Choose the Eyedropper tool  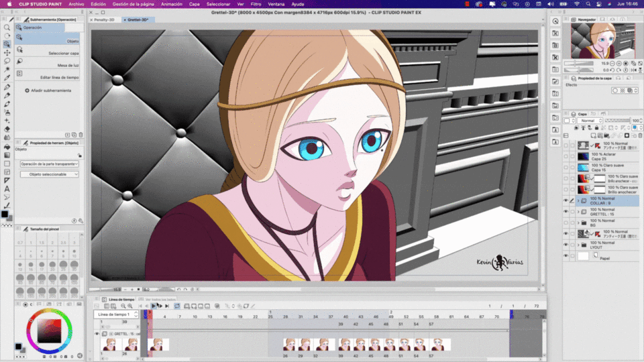coord(7,77)
